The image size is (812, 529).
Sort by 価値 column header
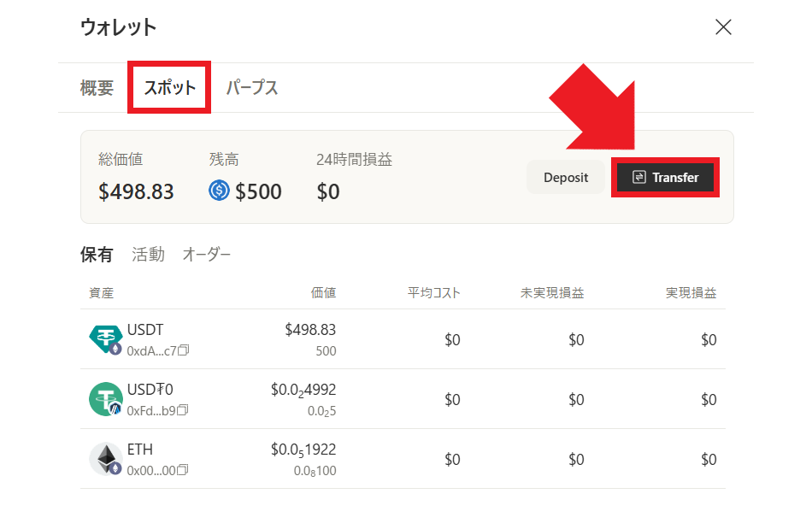pos(323,293)
